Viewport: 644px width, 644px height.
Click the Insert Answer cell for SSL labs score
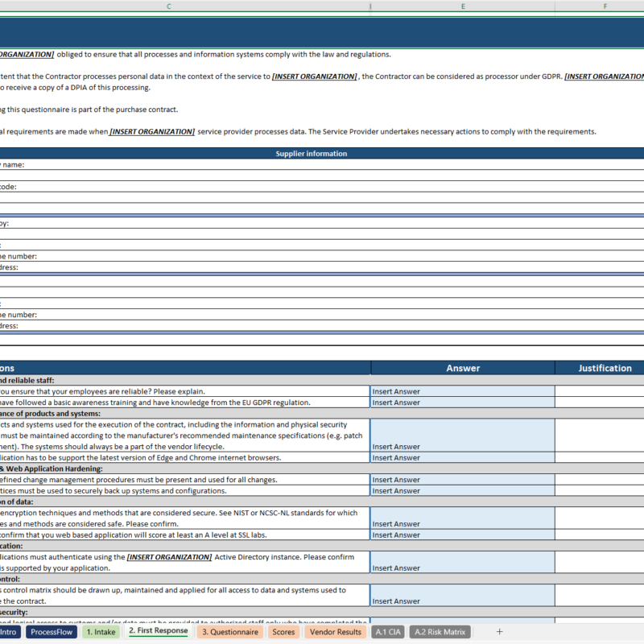pos(463,535)
